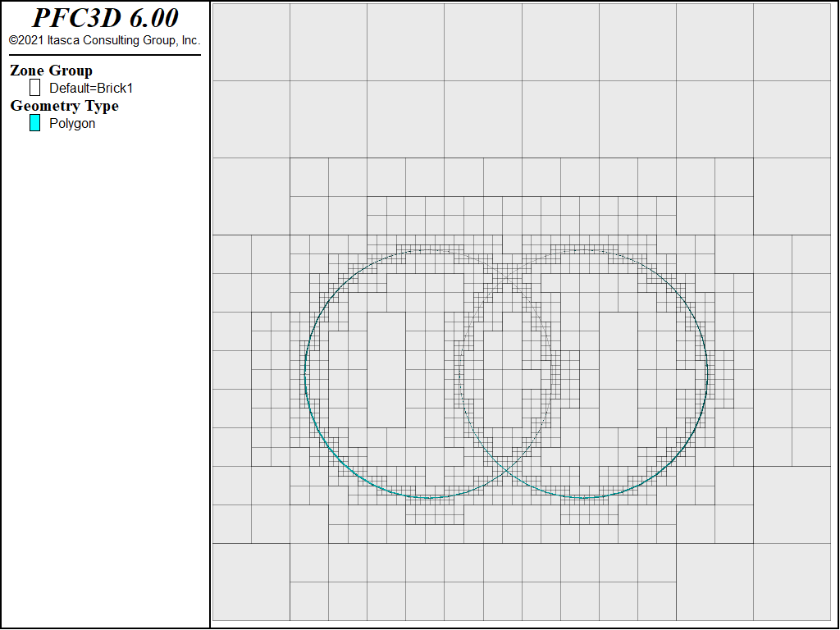Select the bottom-left corner mesh zone

click(251, 582)
